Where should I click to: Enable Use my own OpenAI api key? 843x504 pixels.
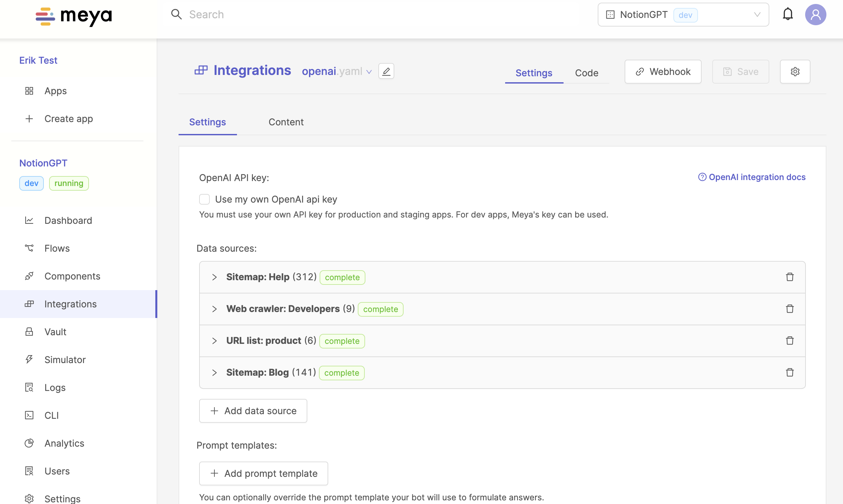(204, 199)
